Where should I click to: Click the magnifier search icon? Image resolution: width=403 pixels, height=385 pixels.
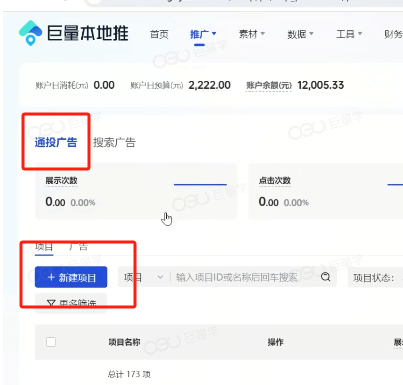325,277
